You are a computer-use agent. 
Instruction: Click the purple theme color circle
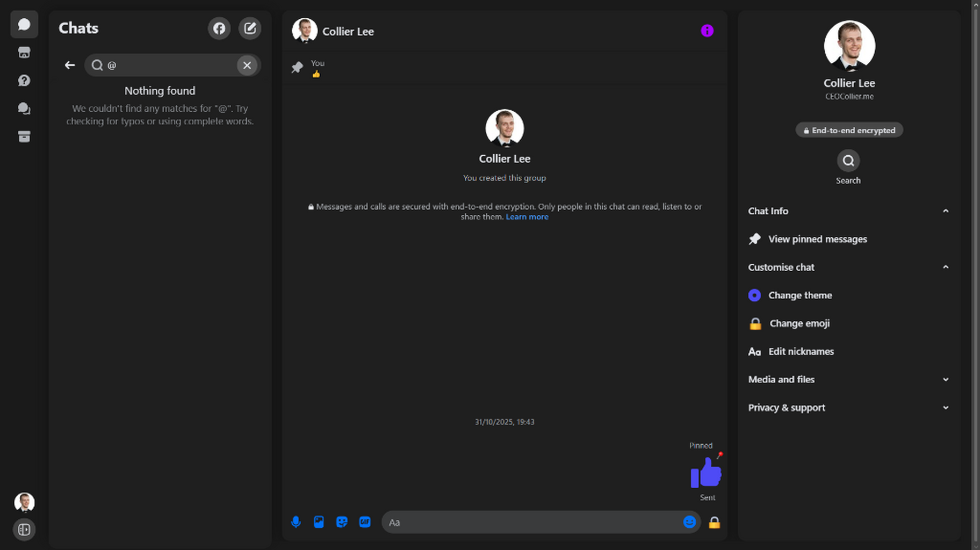755,295
